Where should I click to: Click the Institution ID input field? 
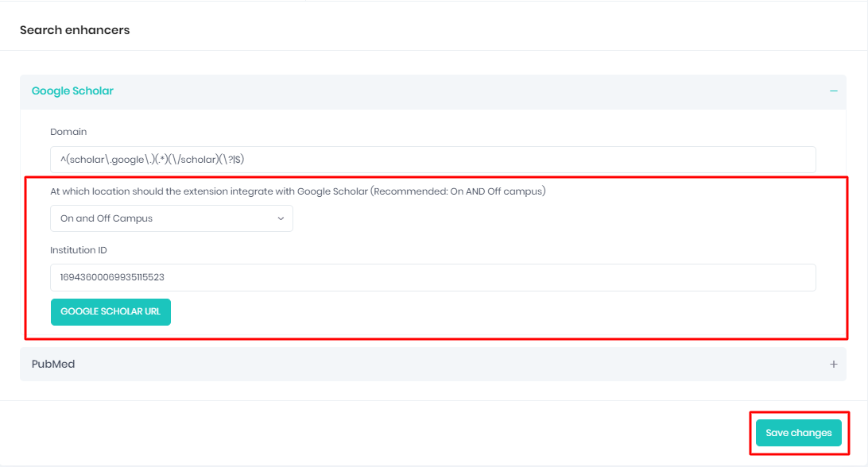(x=433, y=277)
